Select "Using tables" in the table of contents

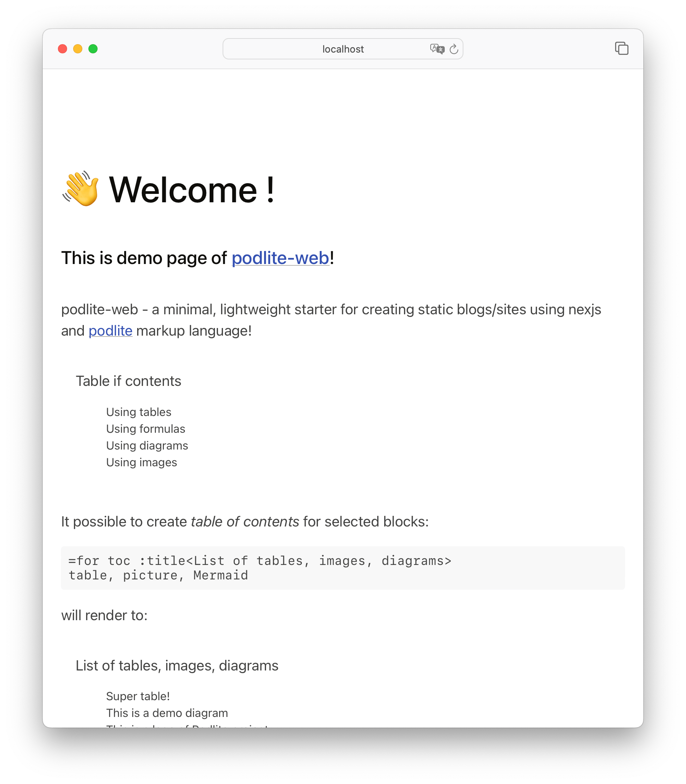tap(139, 412)
